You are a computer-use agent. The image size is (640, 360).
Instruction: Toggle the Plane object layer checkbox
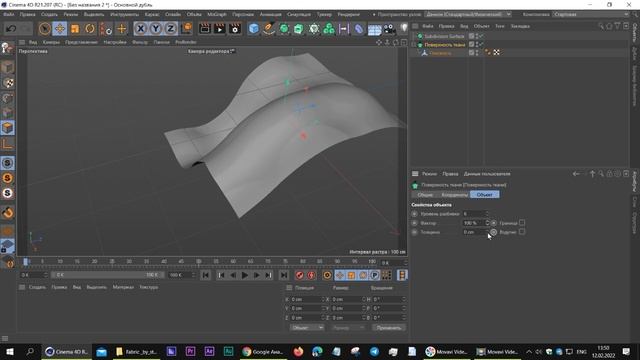471,52
